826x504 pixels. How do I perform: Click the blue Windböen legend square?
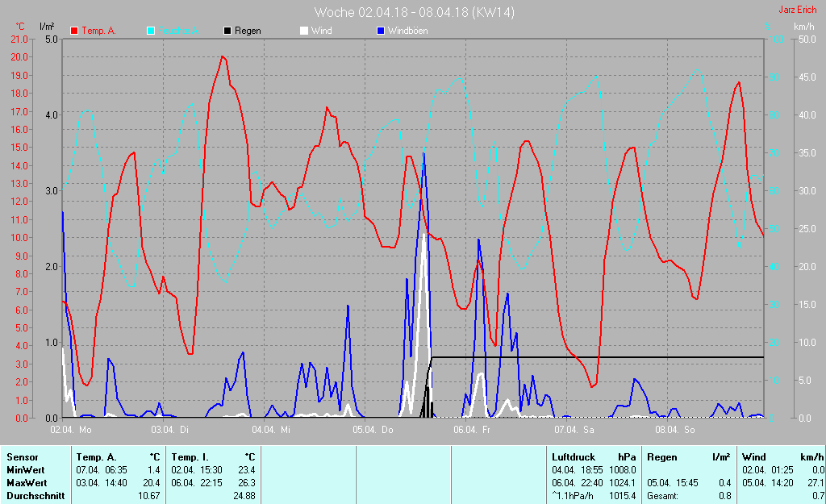point(381,31)
